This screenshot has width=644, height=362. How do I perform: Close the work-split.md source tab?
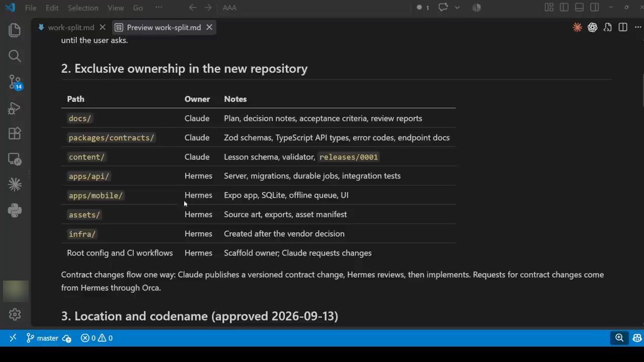tap(103, 28)
